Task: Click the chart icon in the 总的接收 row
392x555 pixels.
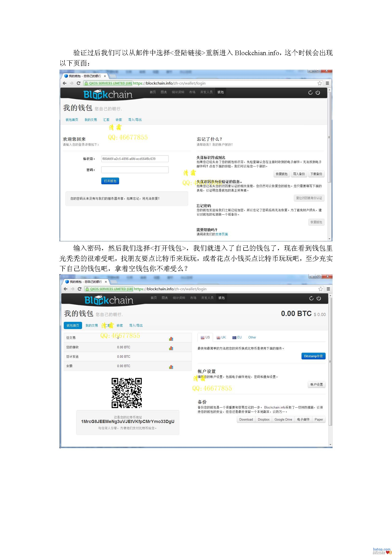Action: [171, 348]
